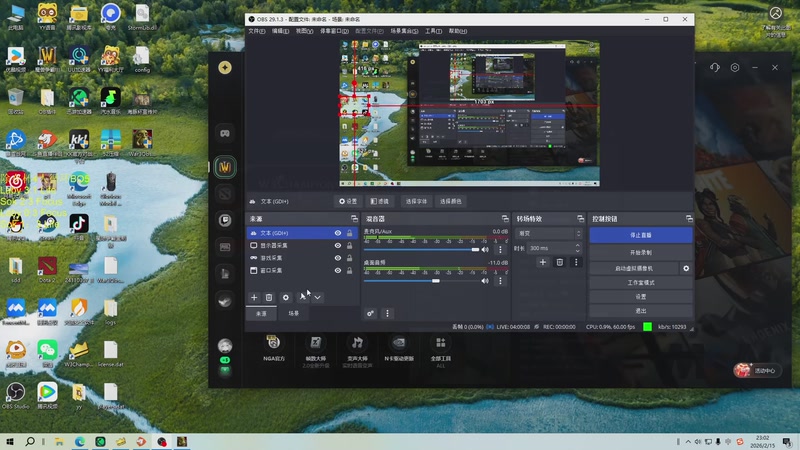The width and height of the screenshot is (800, 450).
Task: Toggle lock on 窗口采集 source
Action: [349, 270]
